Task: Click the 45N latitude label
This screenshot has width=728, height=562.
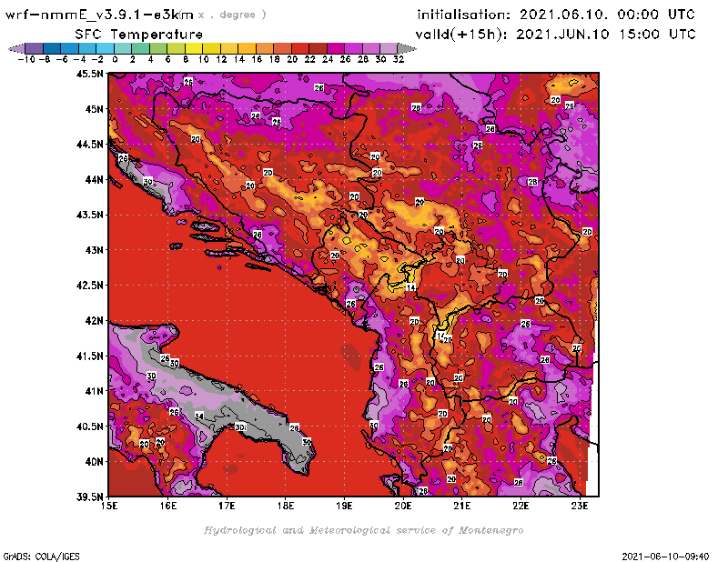Action: click(94, 109)
